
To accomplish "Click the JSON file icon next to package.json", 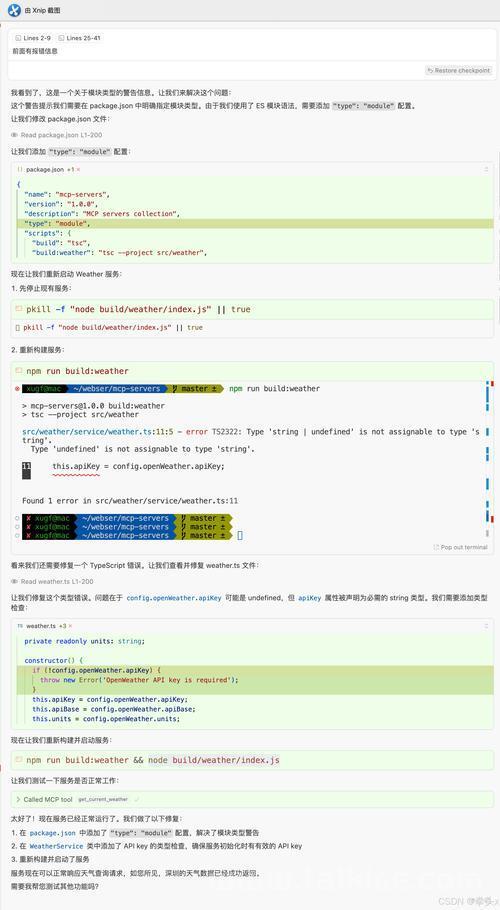I will [x=20, y=169].
